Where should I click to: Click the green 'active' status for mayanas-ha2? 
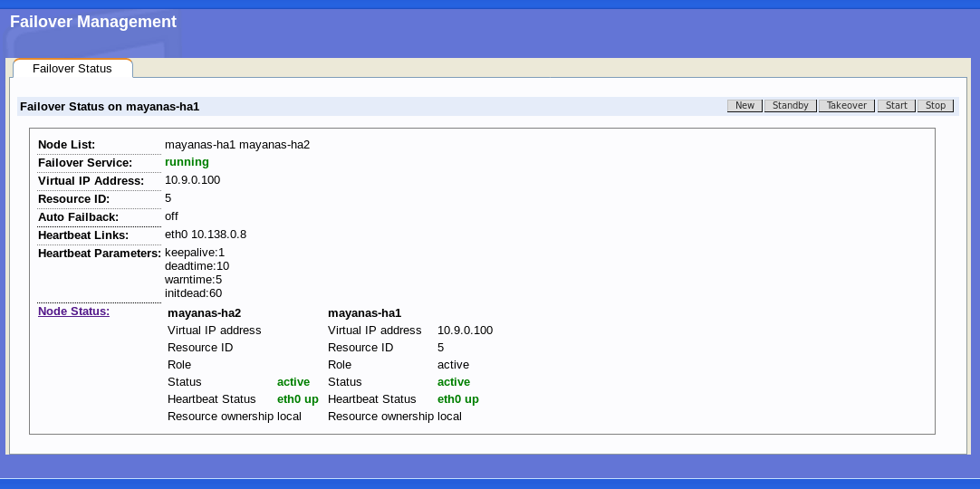pyautogui.click(x=293, y=382)
